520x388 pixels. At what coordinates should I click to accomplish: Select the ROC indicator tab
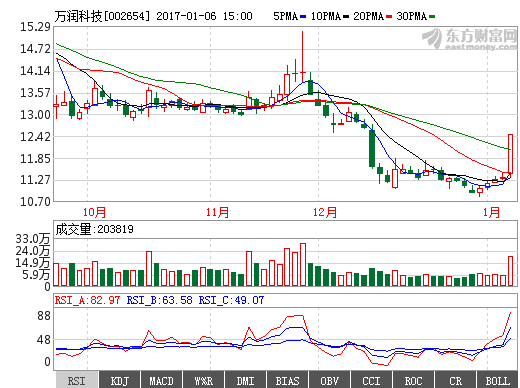coord(413,380)
